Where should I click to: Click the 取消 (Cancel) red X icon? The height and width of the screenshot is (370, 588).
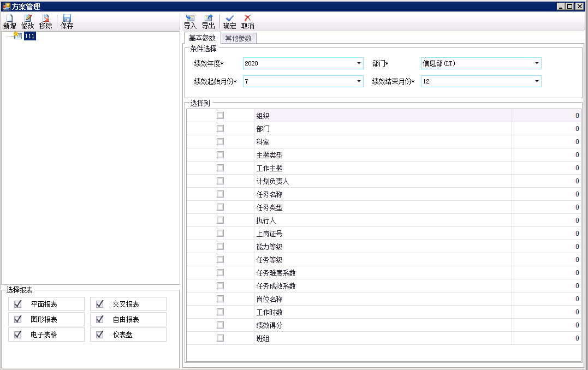click(x=248, y=19)
